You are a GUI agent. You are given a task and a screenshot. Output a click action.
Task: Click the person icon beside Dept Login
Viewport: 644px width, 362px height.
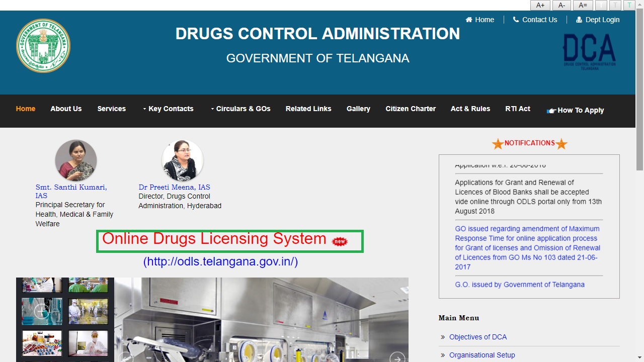(x=578, y=20)
